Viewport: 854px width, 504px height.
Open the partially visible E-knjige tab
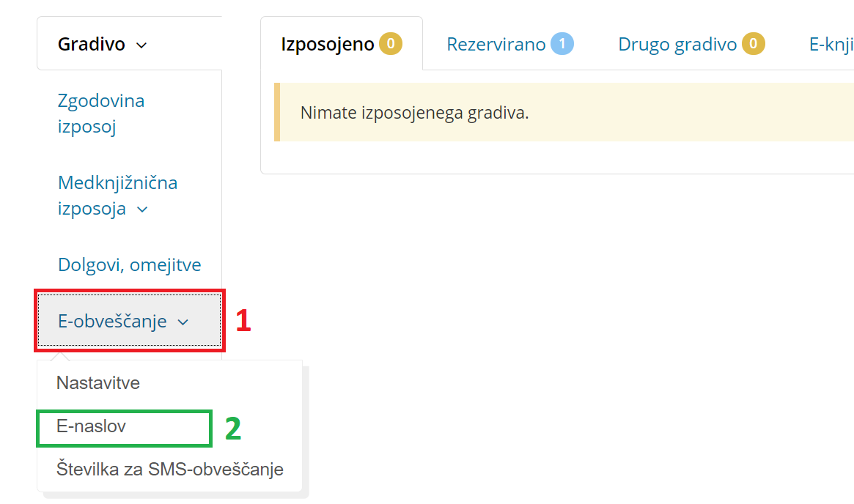click(831, 45)
